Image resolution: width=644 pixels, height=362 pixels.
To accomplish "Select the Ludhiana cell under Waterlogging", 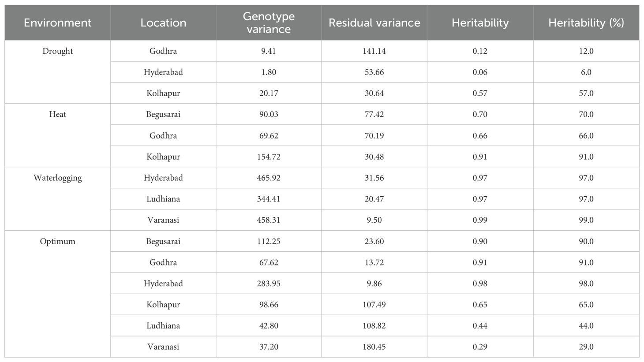I will [163, 199].
